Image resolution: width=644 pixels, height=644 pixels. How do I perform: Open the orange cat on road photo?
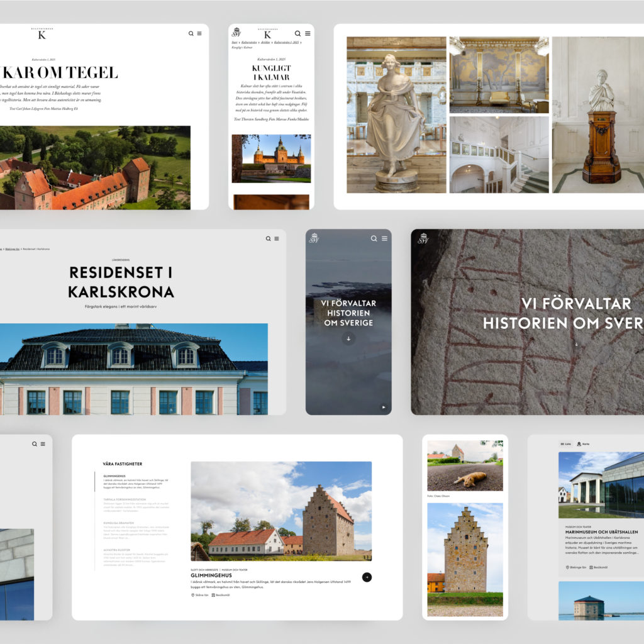[x=465, y=466]
